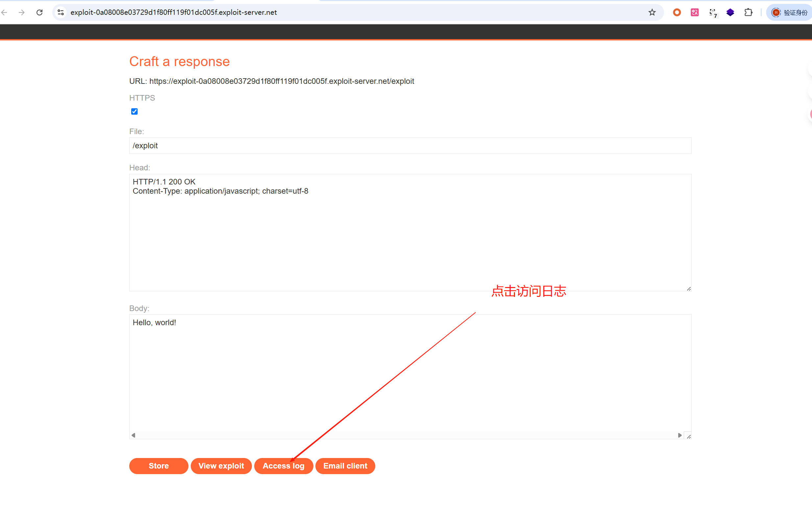Reload the current page
The image size is (812, 506).
click(x=39, y=12)
